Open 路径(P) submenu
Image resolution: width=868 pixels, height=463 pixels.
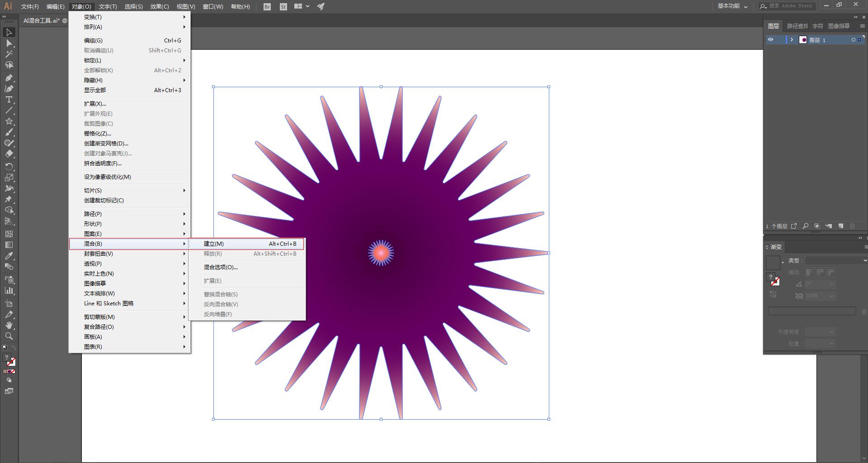click(x=130, y=214)
